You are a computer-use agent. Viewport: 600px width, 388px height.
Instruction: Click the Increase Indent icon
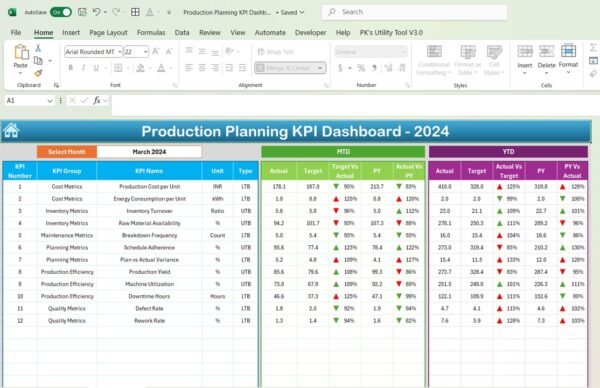click(242, 68)
